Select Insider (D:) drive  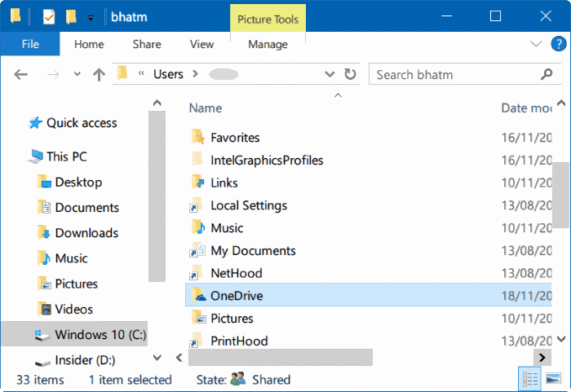coord(85,360)
